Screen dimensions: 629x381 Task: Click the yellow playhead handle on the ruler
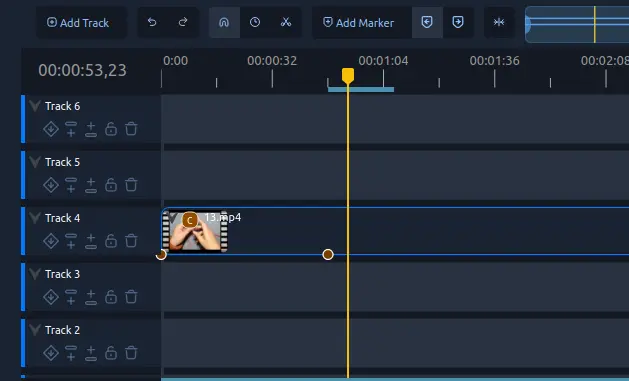[348, 75]
